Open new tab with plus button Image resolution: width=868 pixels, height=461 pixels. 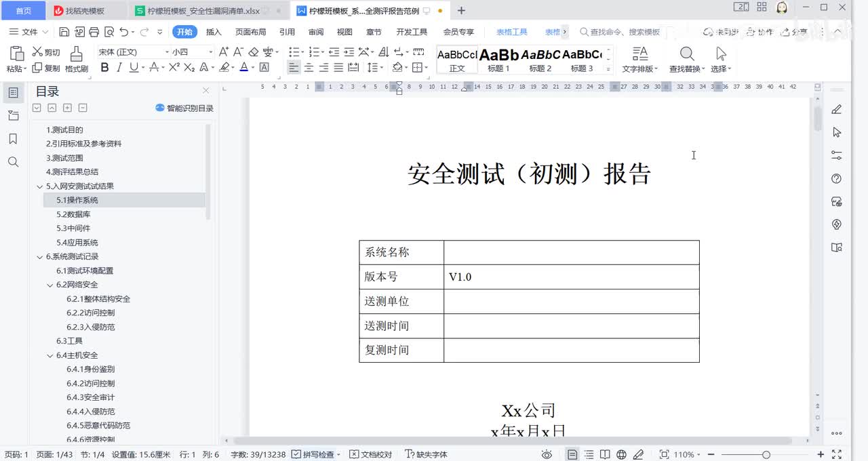tap(461, 11)
